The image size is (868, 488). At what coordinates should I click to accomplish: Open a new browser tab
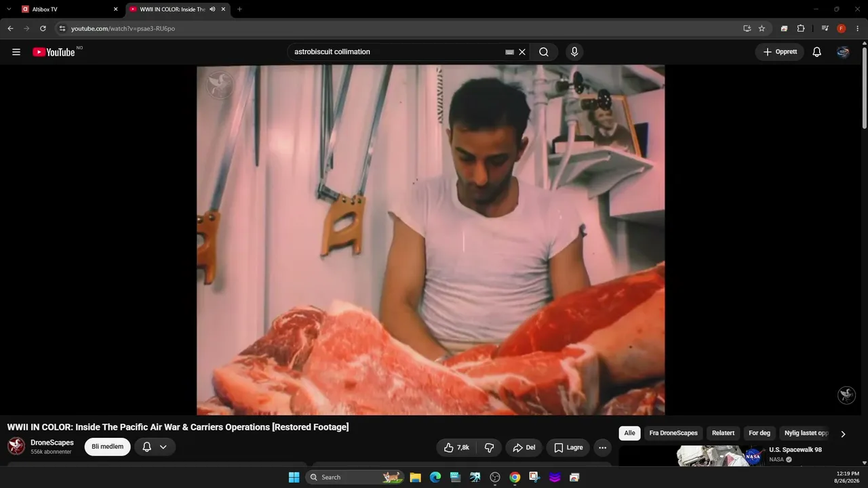click(239, 9)
